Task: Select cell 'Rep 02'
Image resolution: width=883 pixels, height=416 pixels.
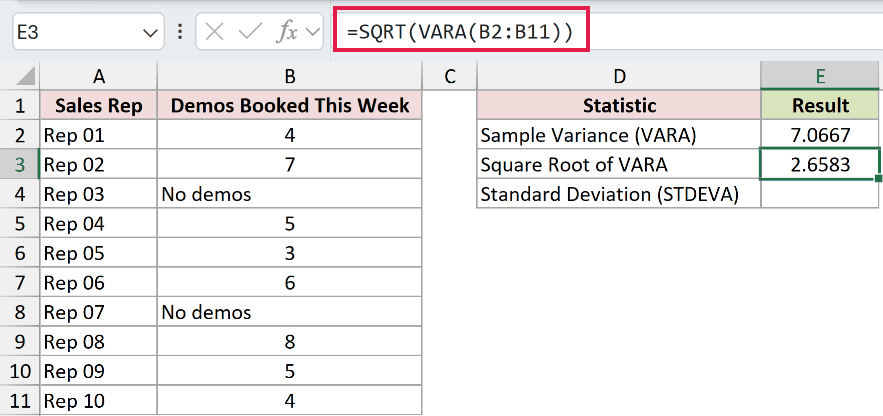Action: (x=99, y=164)
